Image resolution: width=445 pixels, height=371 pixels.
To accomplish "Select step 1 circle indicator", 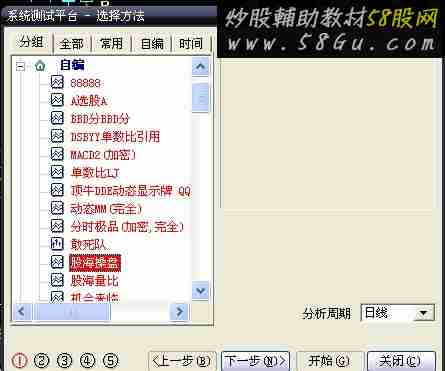I will [x=19, y=360].
